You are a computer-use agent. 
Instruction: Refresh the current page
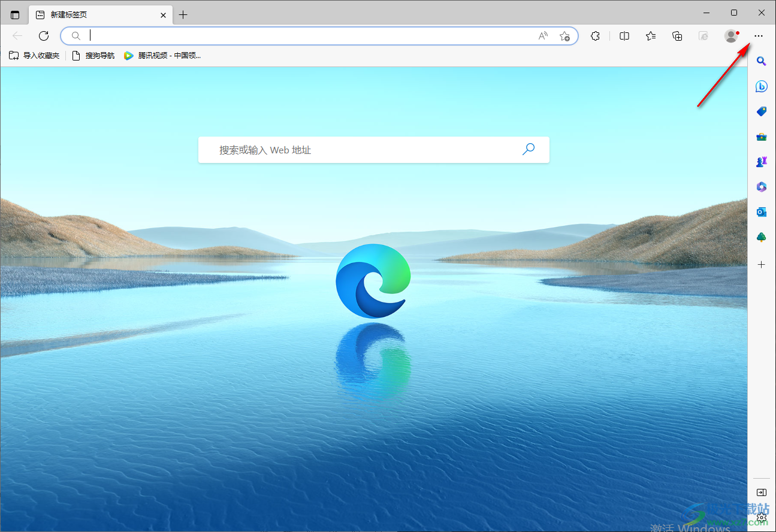point(44,36)
